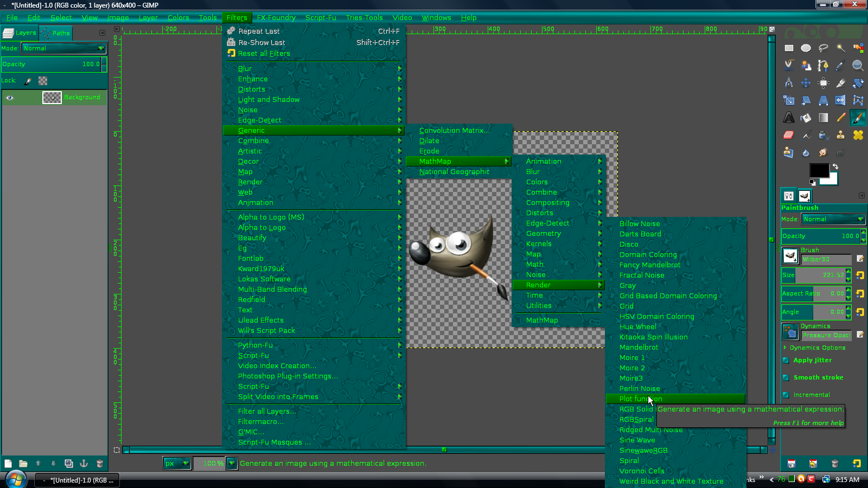Activate the Zoom magnifier tool
Viewport: 868px width, 488px height.
click(857, 66)
